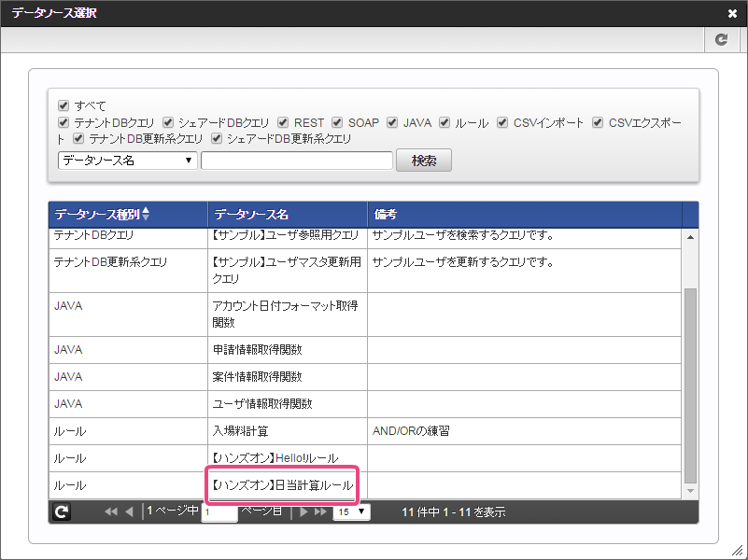Go to the first page of results
This screenshot has height=560, width=748.
pyautogui.click(x=111, y=511)
